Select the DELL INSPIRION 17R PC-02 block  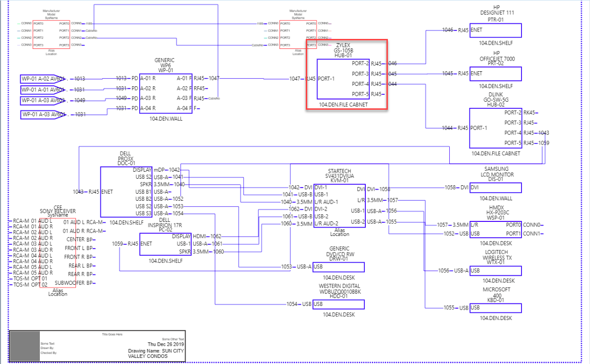click(166, 244)
